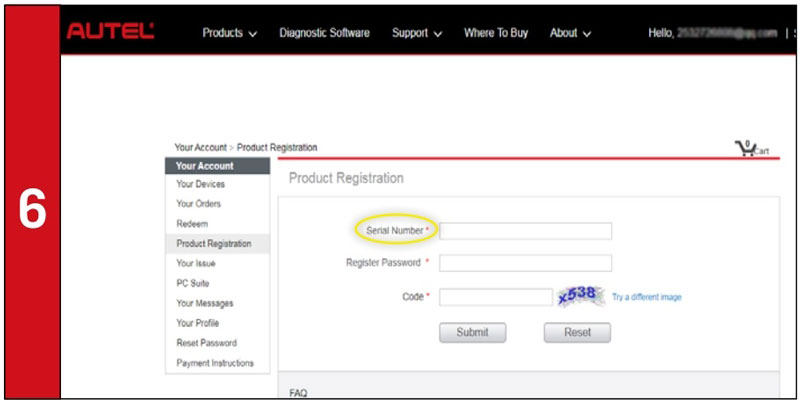Click the captcha image x538
Image resolution: width=800 pixels, height=402 pixels.
pyautogui.click(x=581, y=296)
